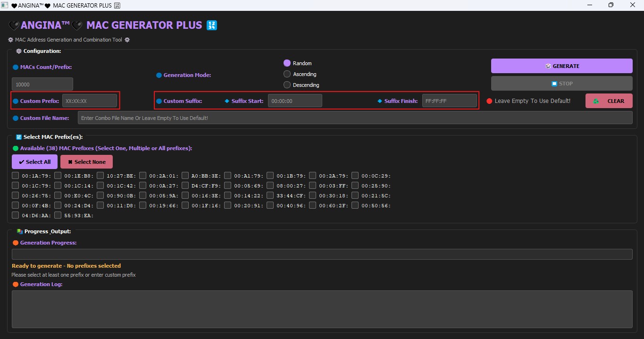This screenshot has width=644, height=339.
Task: Tick the 55:93:EA: prefix checkbox
Action: click(58, 215)
